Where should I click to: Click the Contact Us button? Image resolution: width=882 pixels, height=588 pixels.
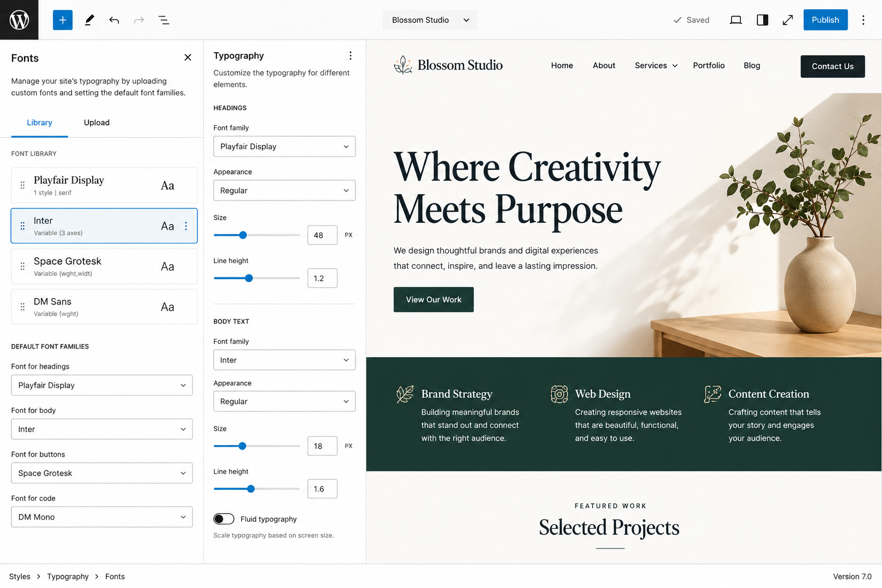(x=833, y=67)
